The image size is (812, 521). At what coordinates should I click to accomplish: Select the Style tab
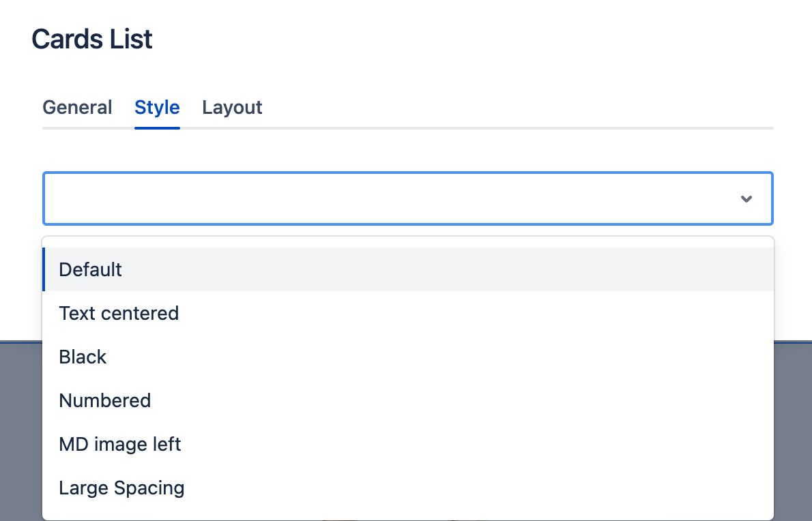157,107
